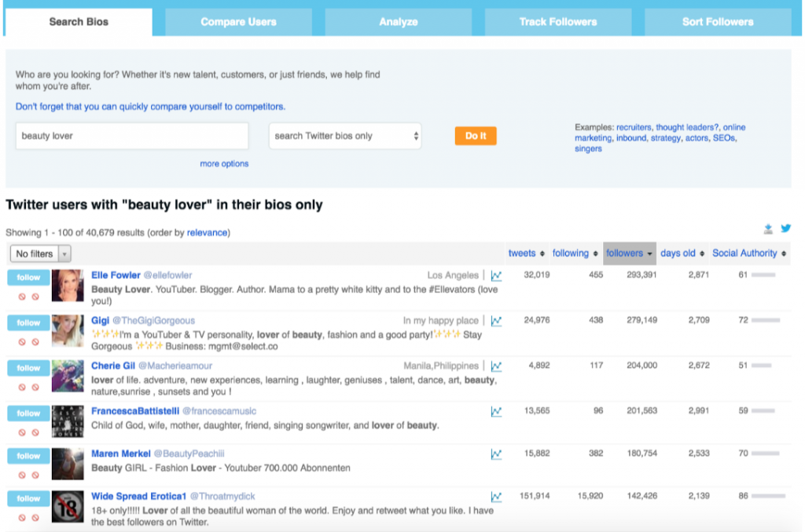The width and height of the screenshot is (805, 532).
Task: Click Elle Fowler's profile picture
Action: [68, 286]
